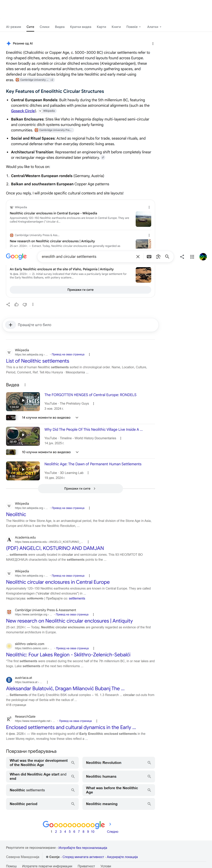Open the Google account avatar menu
This screenshot has width=212, height=868.
coord(203,257)
